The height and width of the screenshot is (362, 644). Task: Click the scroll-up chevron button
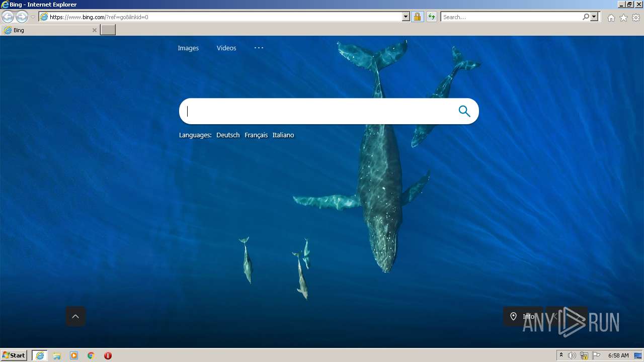pos(75,316)
